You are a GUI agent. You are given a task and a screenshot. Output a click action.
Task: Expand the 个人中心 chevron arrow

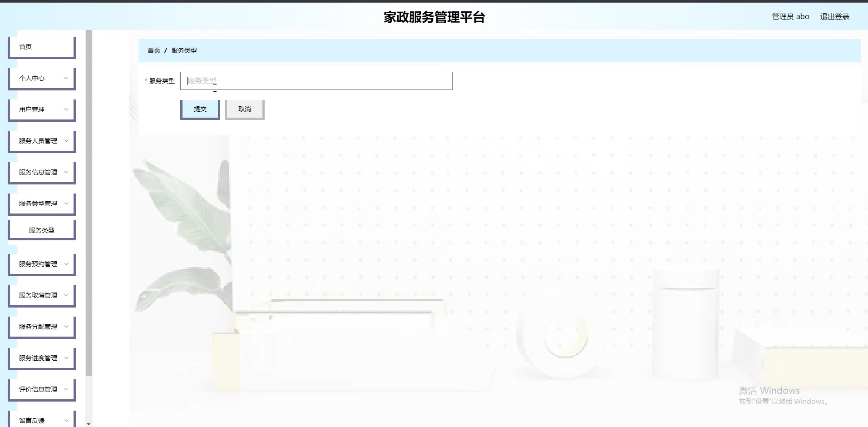[x=66, y=78]
